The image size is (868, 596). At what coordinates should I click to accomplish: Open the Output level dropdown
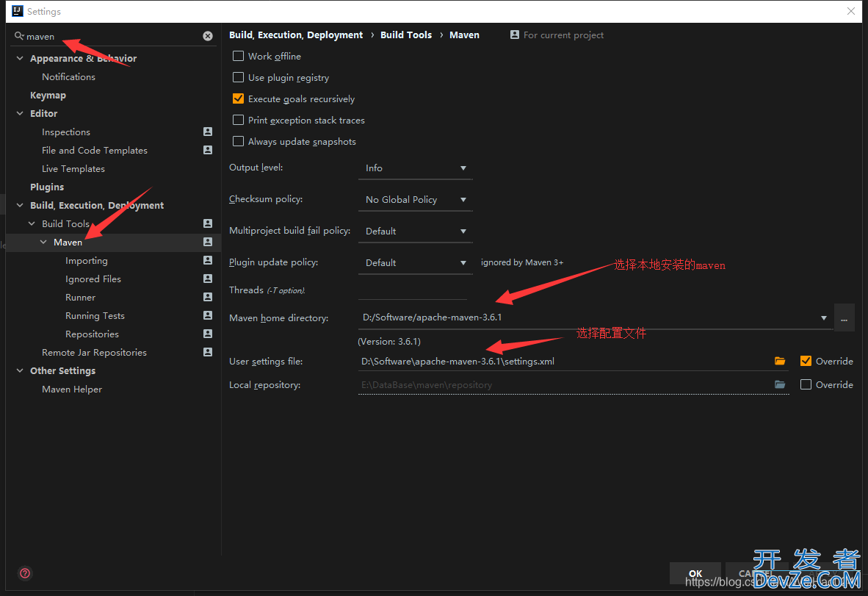click(x=415, y=168)
